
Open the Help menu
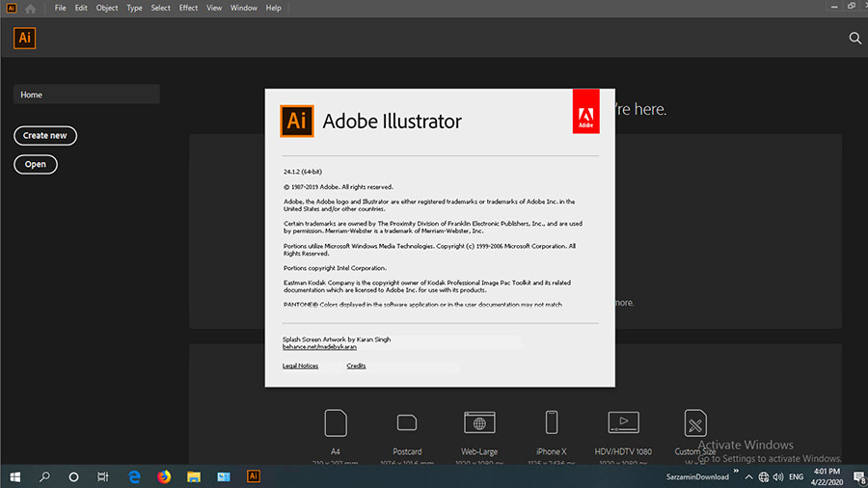pos(274,8)
